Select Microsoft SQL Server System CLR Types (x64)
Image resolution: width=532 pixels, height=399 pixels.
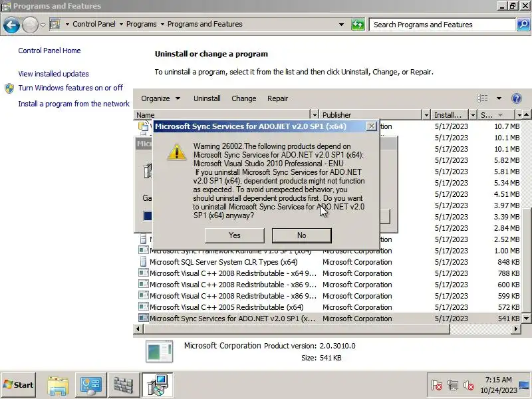point(223,262)
